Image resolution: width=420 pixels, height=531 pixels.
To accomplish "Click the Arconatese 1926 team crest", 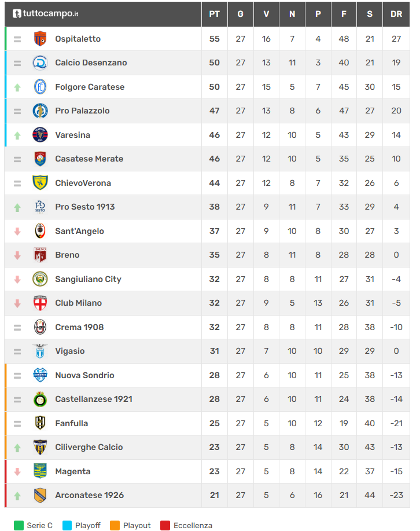I will (40, 495).
